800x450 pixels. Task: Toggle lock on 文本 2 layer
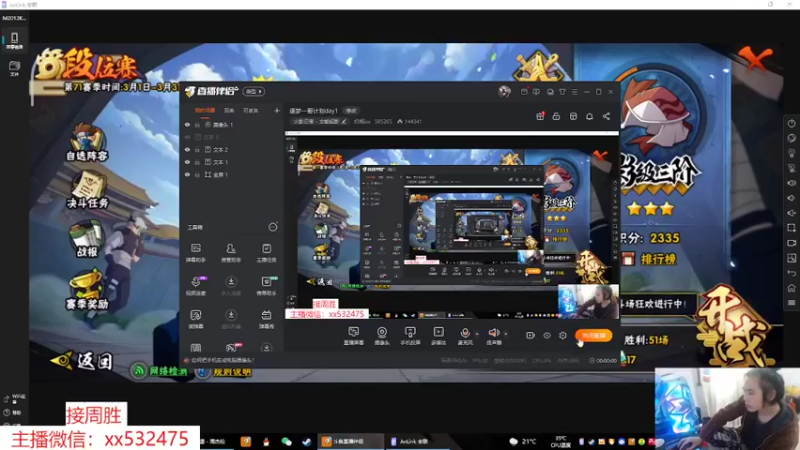click(197, 149)
